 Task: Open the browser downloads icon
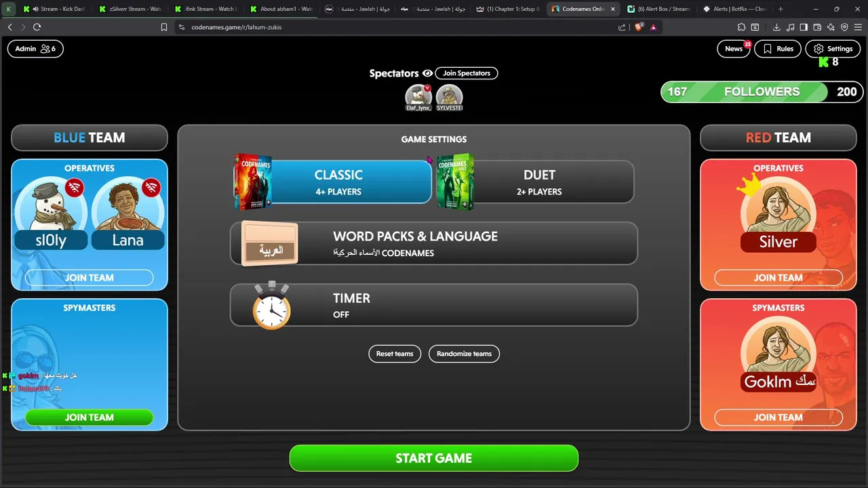[x=776, y=27]
